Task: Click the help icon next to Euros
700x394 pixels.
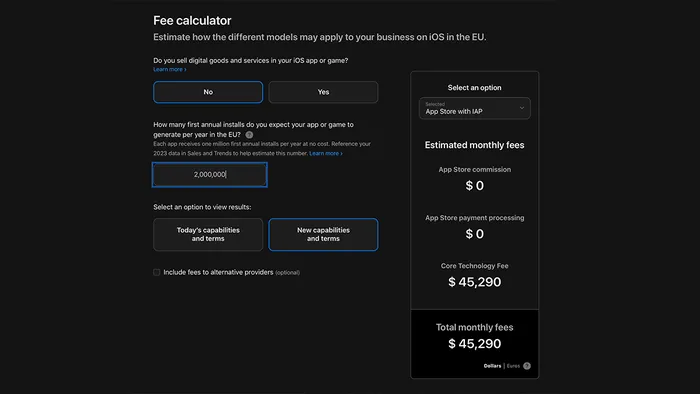Action: point(527,366)
